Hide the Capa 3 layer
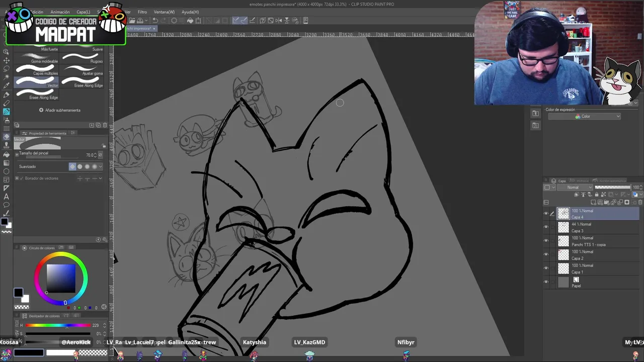Image resolution: width=644 pixels, height=362 pixels. [x=546, y=227]
